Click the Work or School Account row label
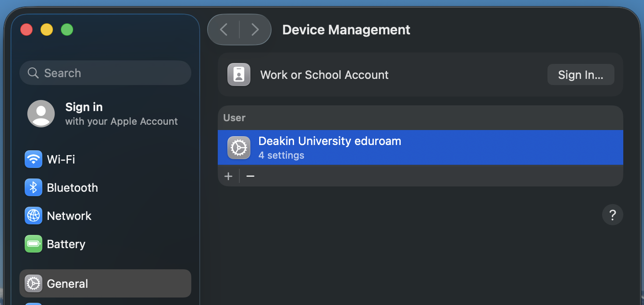 (x=324, y=75)
